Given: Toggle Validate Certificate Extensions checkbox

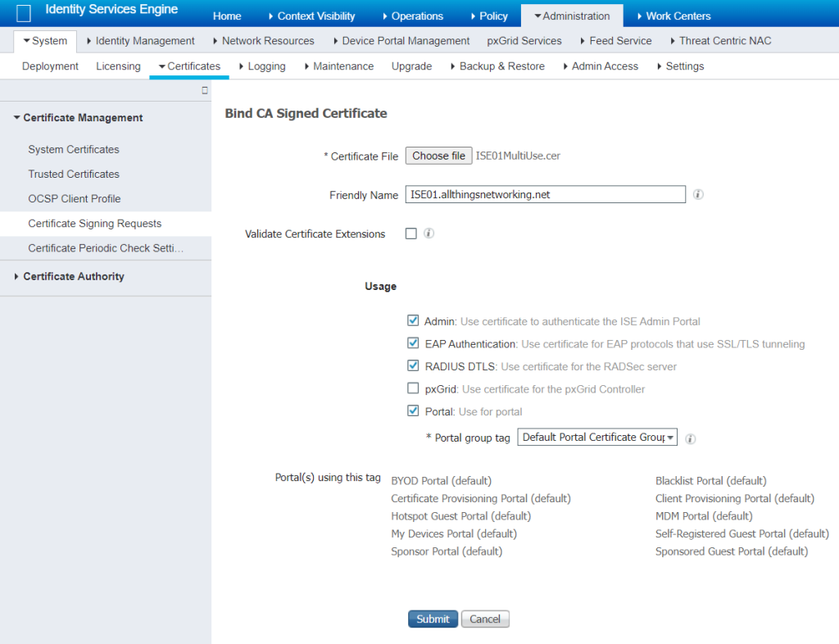Looking at the screenshot, I should pyautogui.click(x=411, y=234).
